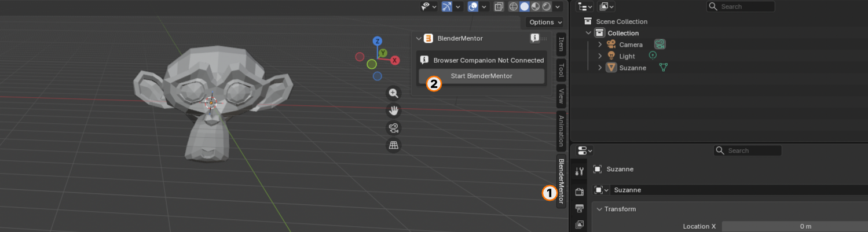Click the green mesh data icon beside Suzanne

[664, 68]
